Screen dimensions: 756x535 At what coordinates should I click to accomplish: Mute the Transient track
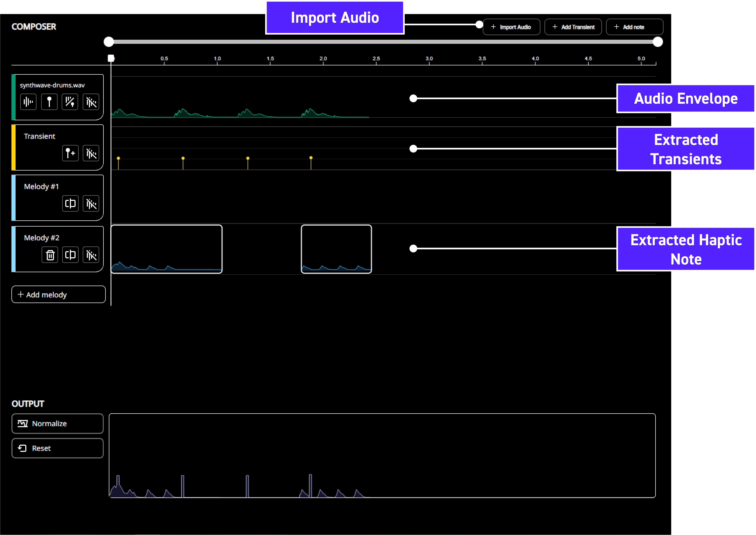pos(91,153)
